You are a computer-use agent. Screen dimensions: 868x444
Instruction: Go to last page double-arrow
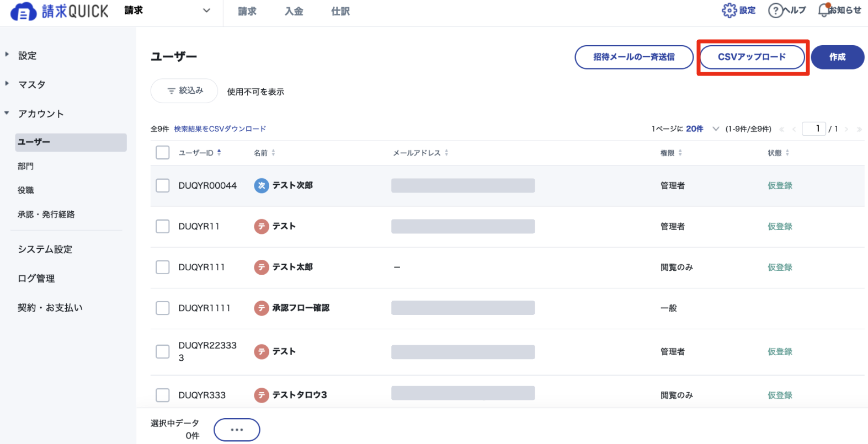(x=859, y=129)
